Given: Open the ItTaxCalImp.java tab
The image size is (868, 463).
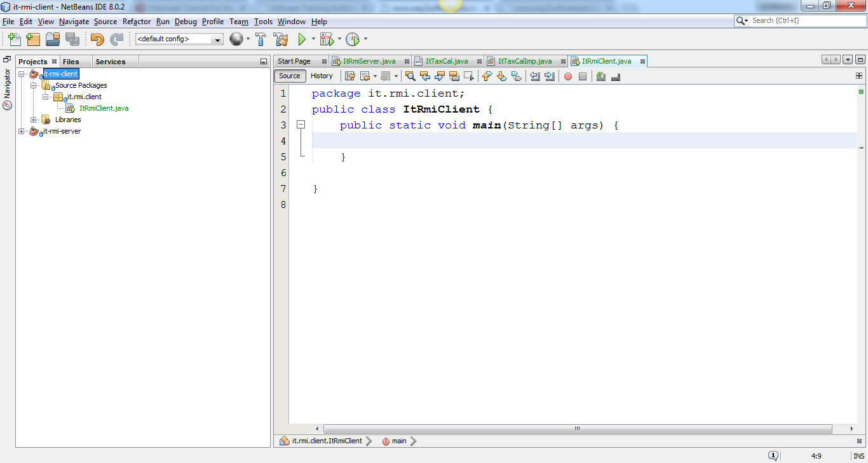Looking at the screenshot, I should pos(525,61).
